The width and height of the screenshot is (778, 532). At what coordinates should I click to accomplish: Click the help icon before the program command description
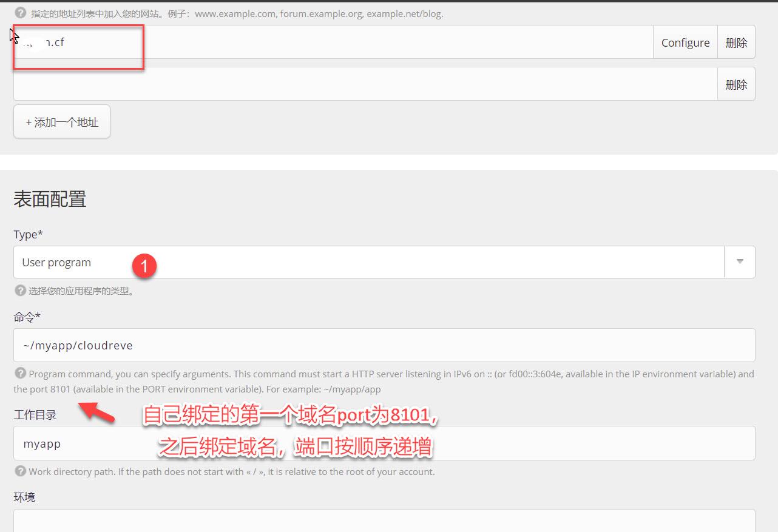coord(19,374)
